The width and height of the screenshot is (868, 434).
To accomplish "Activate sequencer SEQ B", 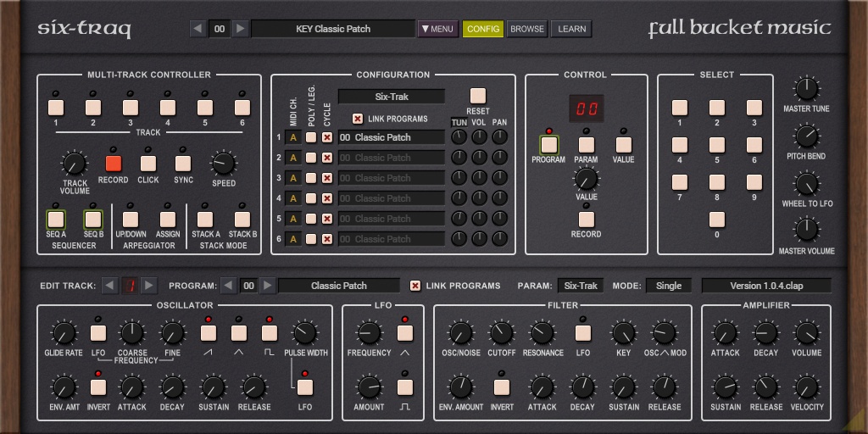I will 93,220.
